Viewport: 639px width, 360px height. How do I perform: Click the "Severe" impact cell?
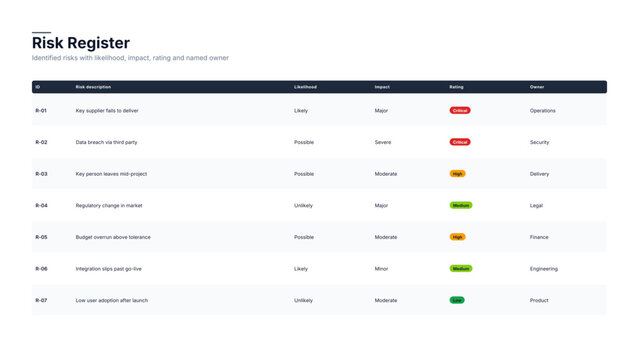point(383,142)
